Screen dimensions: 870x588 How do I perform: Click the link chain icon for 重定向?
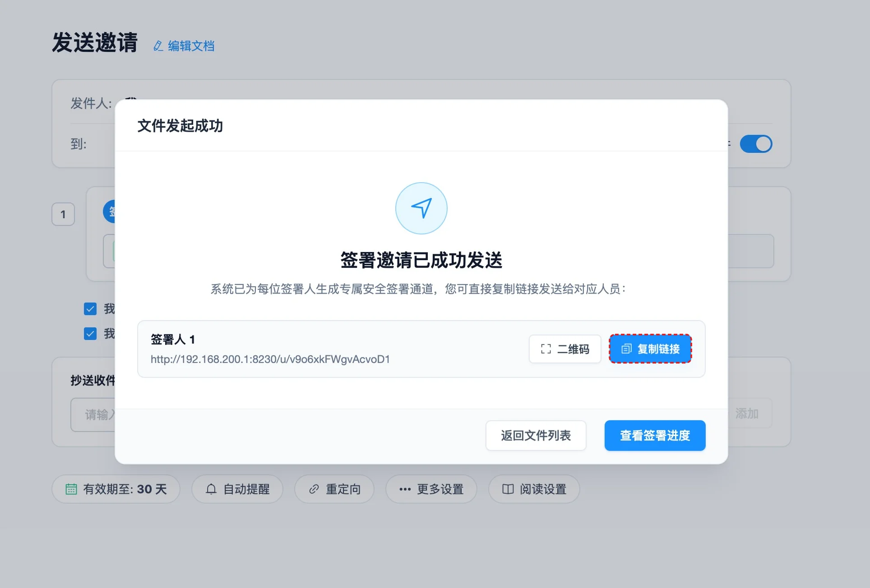pyautogui.click(x=314, y=489)
